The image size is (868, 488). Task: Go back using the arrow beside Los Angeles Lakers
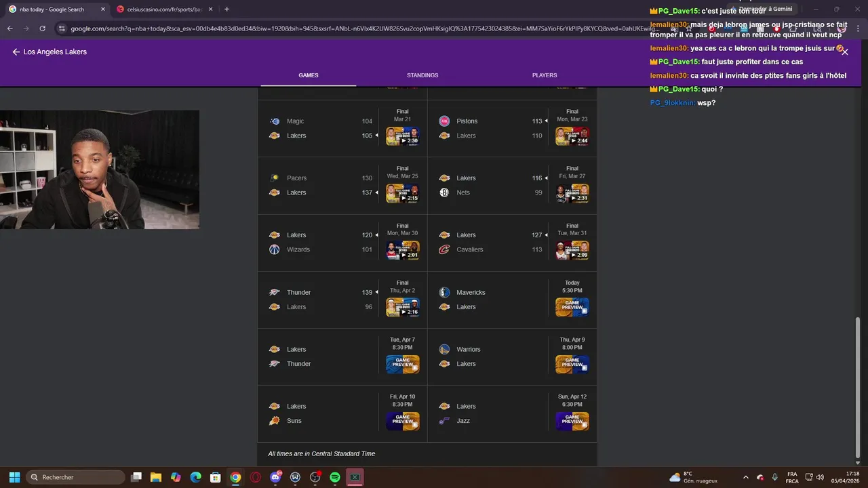(x=16, y=52)
